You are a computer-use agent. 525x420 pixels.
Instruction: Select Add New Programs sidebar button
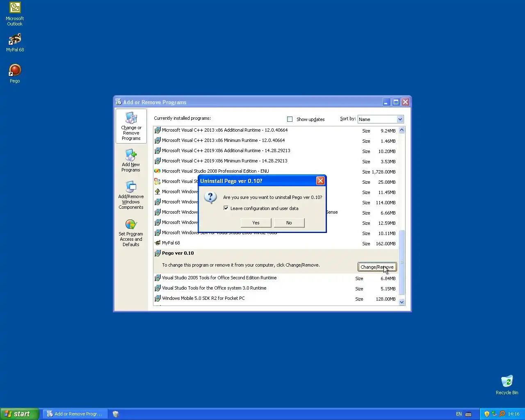(x=131, y=160)
